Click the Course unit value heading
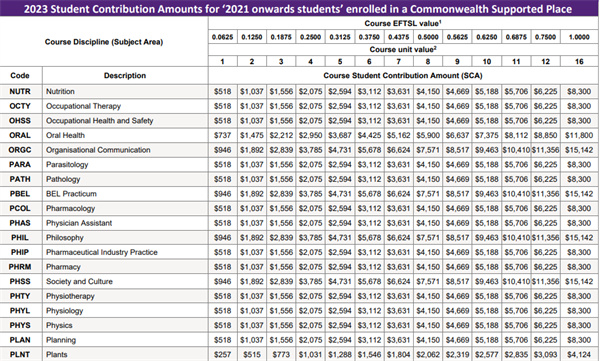This screenshot has width=600, height=361. click(x=403, y=49)
